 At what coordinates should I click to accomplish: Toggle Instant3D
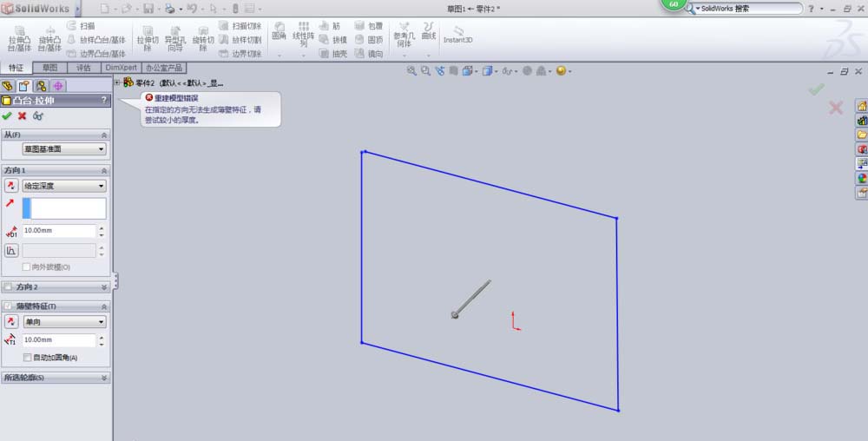point(457,35)
